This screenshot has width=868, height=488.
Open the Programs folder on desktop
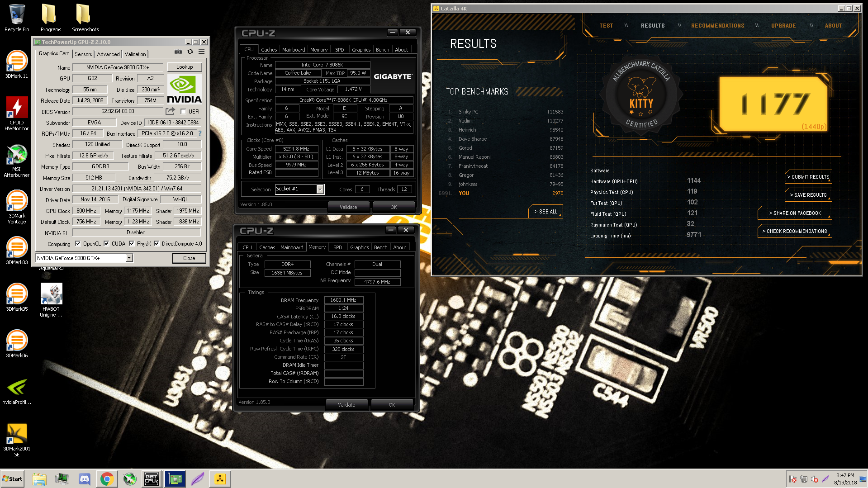click(x=51, y=18)
